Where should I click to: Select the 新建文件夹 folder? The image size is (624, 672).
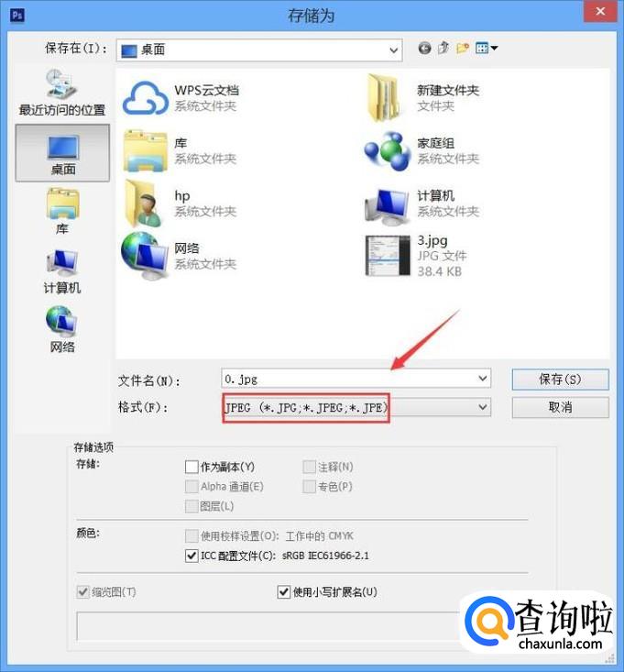tap(423, 98)
